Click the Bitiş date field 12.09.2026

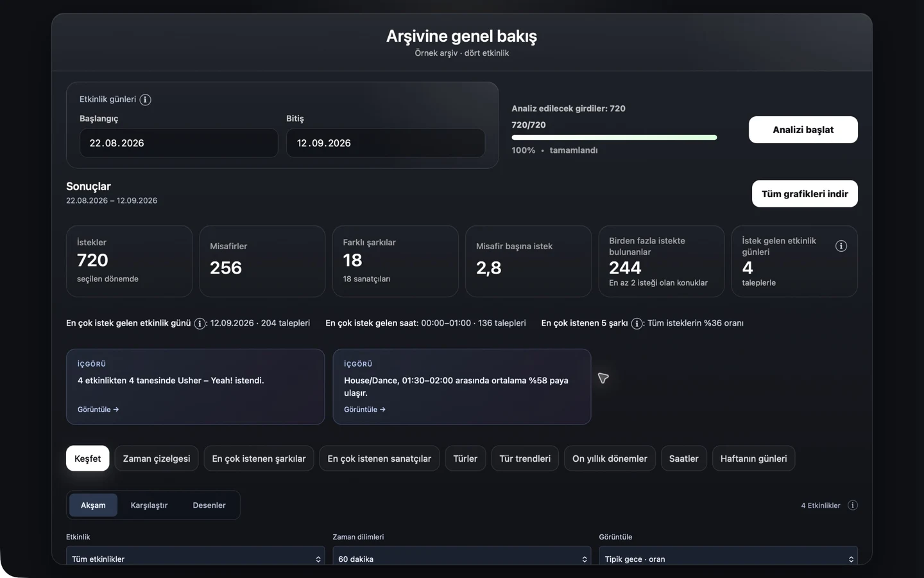click(x=386, y=143)
